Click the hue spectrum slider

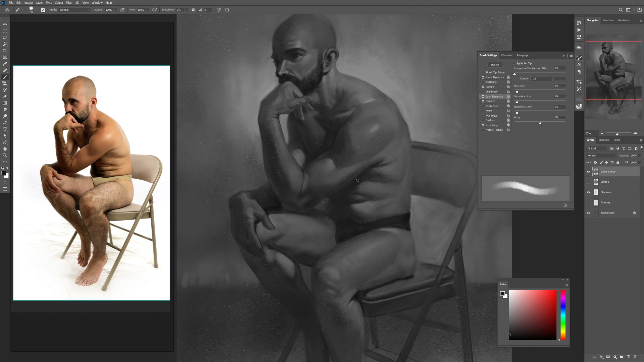coord(563,315)
